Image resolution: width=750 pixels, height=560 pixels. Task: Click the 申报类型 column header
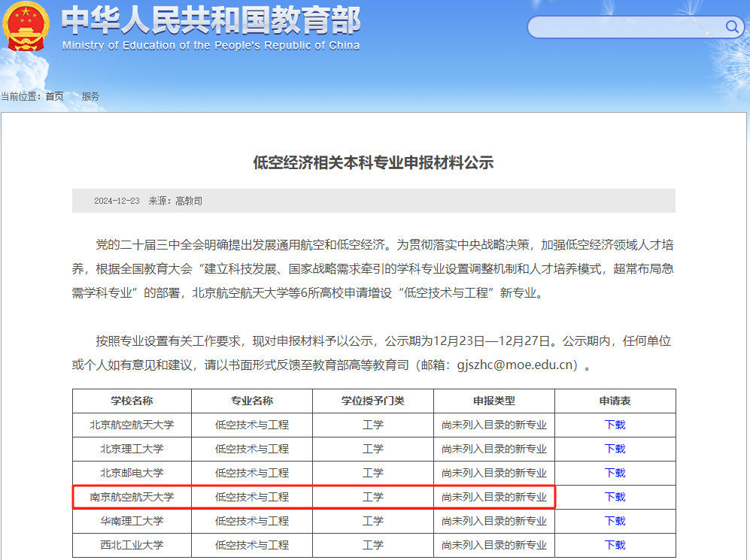click(493, 401)
